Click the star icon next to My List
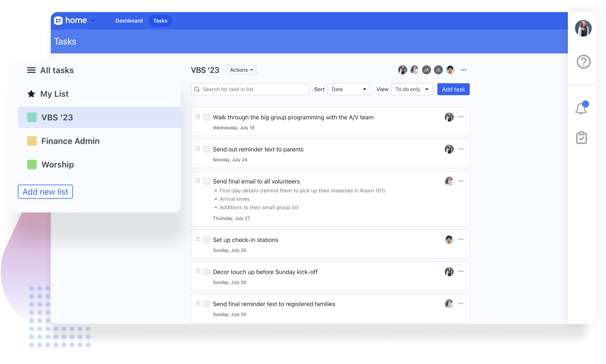 coord(31,94)
